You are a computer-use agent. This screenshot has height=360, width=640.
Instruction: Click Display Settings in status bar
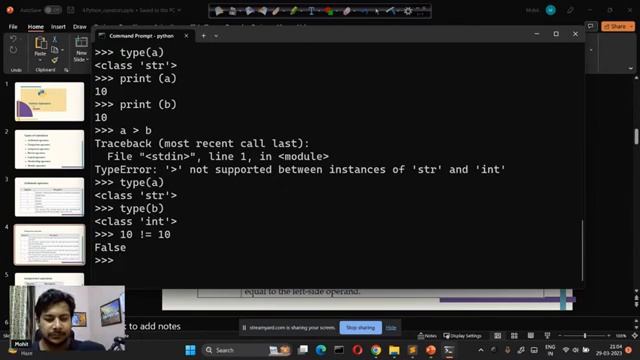coord(462,336)
